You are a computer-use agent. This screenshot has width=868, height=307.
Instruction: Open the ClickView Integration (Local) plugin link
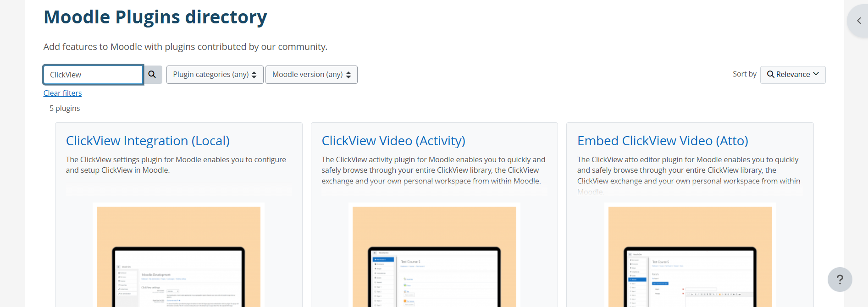pyautogui.click(x=148, y=141)
